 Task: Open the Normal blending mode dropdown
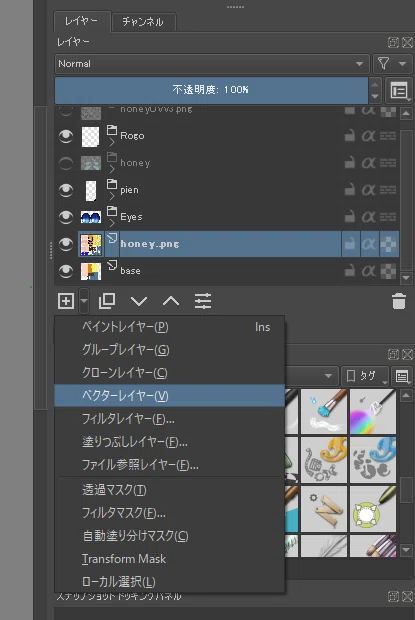pos(212,64)
